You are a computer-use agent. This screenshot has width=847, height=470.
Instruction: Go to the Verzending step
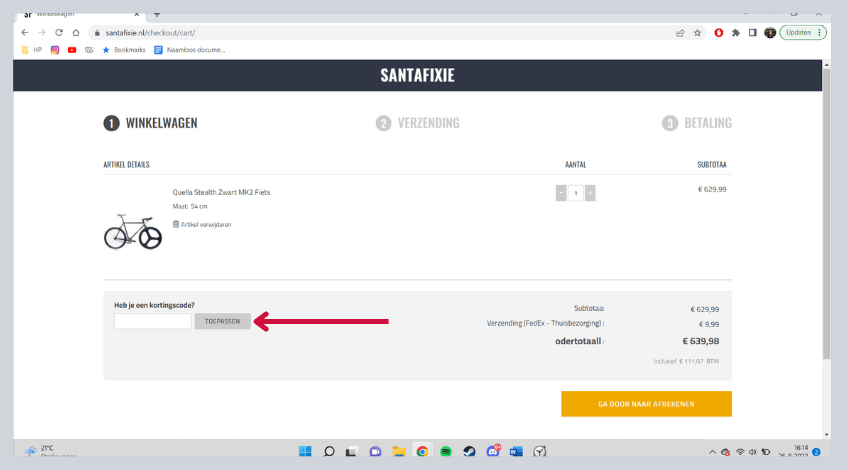(x=418, y=123)
